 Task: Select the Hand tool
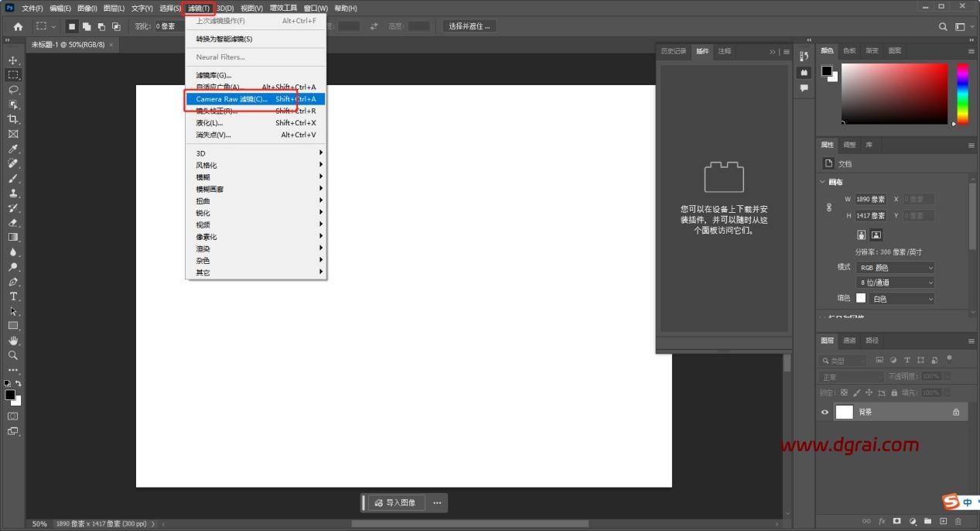[x=13, y=341]
